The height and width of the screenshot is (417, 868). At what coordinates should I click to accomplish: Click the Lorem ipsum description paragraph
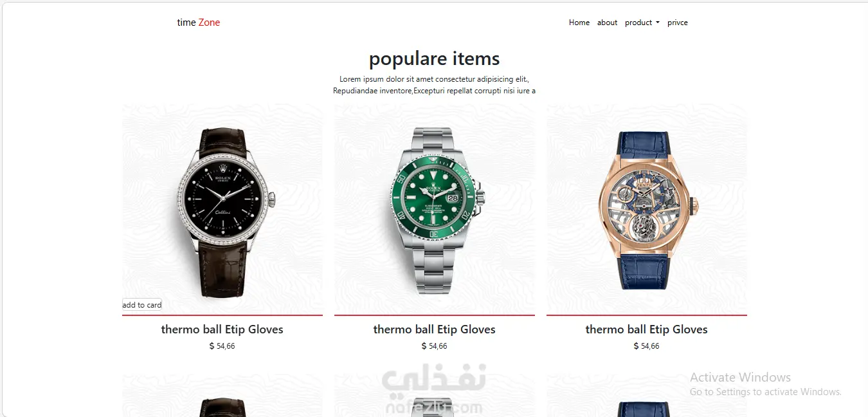[x=435, y=85]
